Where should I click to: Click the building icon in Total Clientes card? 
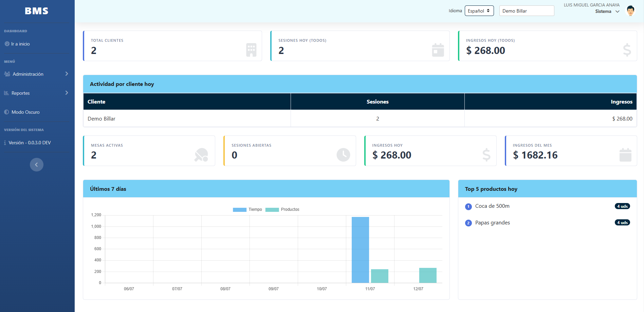tap(251, 50)
